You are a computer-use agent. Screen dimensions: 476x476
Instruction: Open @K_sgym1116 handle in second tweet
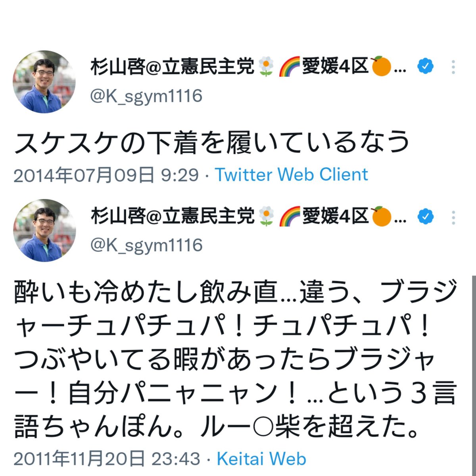(146, 246)
